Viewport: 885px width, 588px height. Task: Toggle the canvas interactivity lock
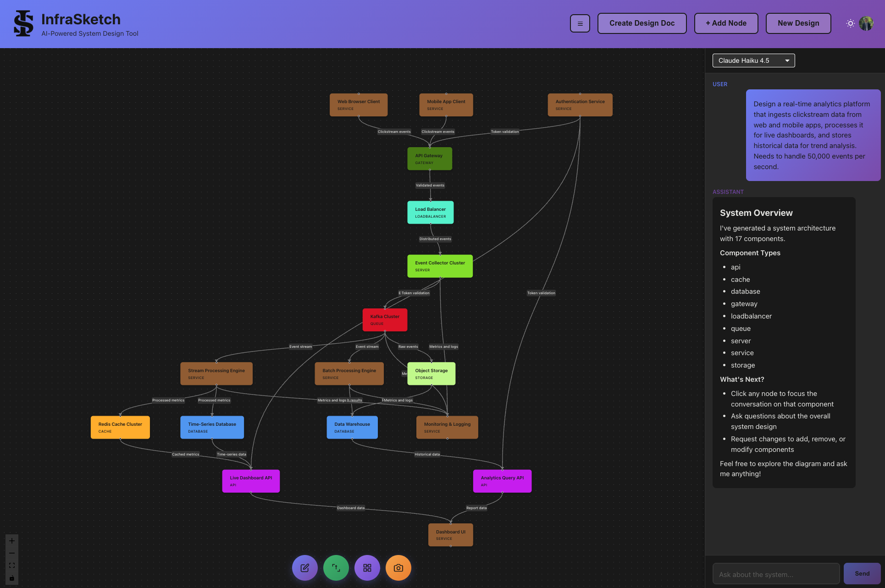pyautogui.click(x=11, y=577)
